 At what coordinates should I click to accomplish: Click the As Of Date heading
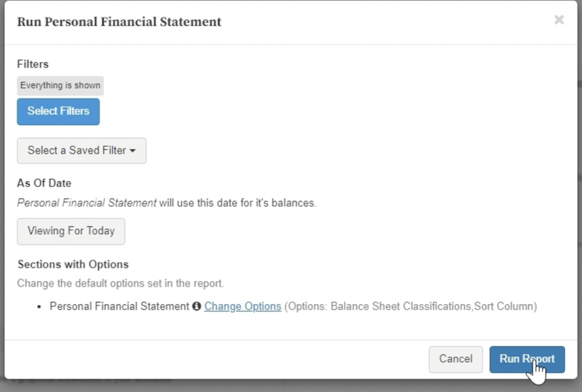[x=44, y=183]
